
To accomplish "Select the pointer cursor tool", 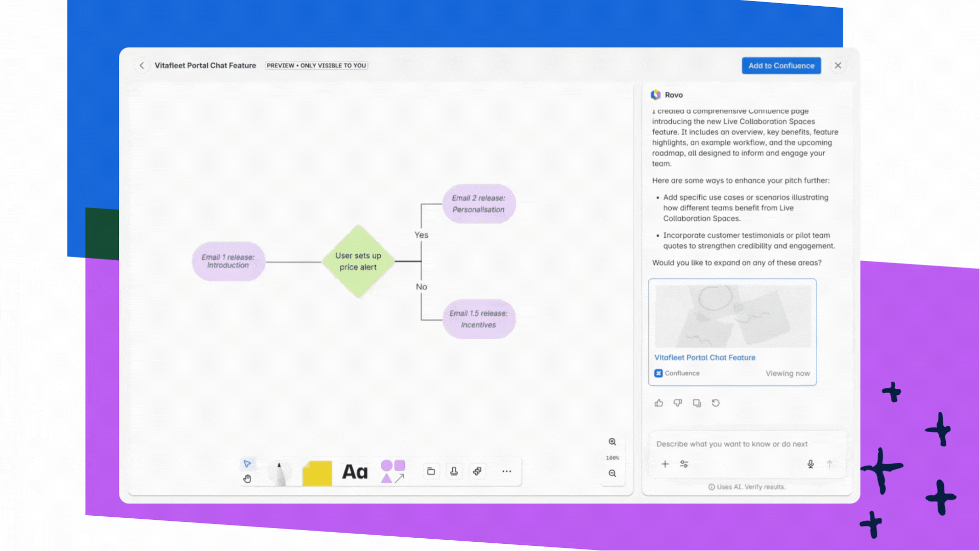I will [x=247, y=464].
